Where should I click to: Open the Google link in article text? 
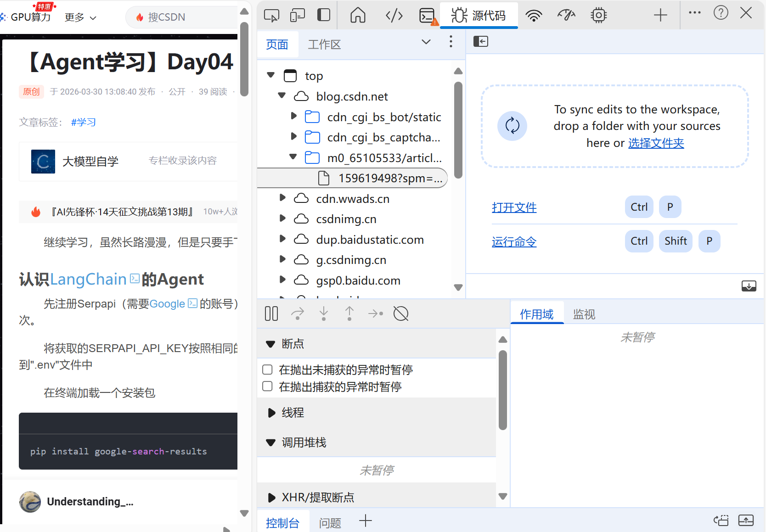click(x=168, y=304)
